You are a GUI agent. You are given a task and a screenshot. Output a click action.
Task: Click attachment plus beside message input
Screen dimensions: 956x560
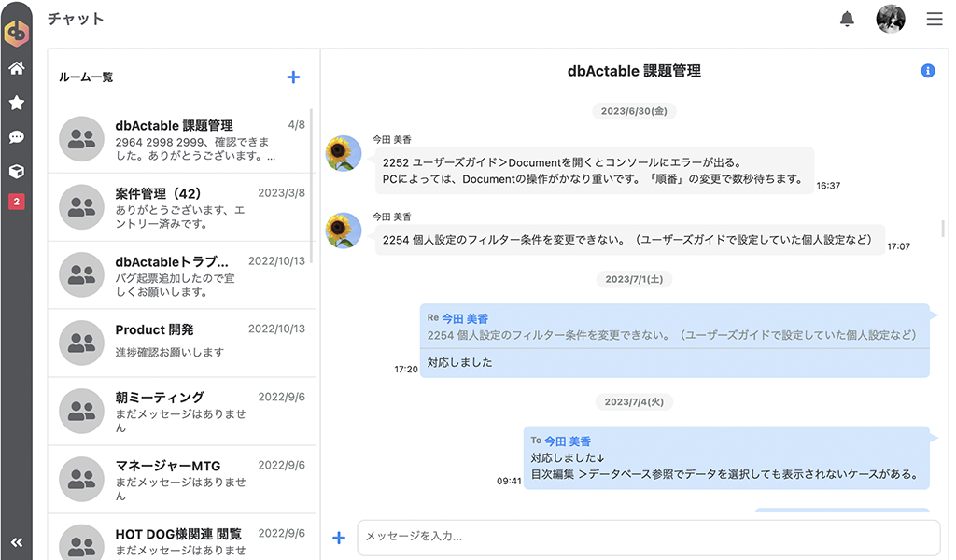[339, 538]
